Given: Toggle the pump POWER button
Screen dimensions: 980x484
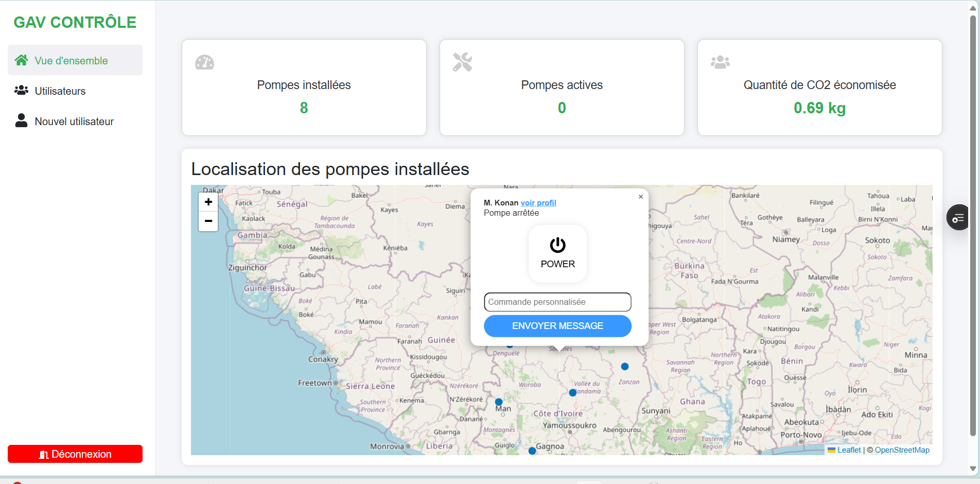Looking at the screenshot, I should coord(557,253).
